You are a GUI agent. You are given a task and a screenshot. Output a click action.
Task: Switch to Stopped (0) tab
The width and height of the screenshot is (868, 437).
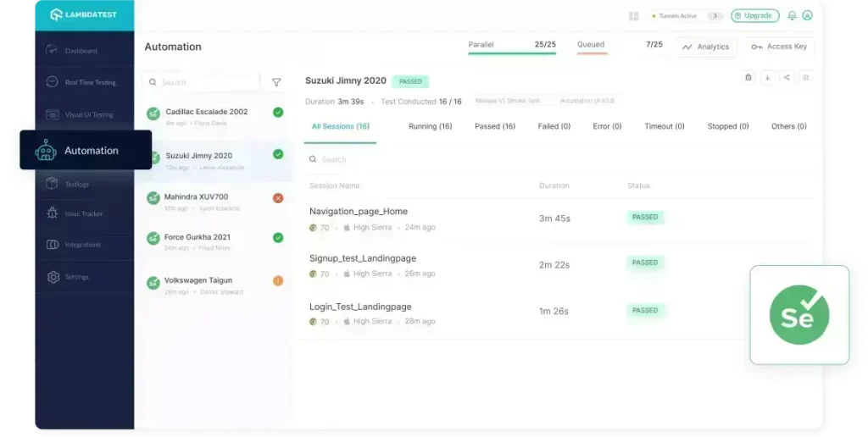728,126
